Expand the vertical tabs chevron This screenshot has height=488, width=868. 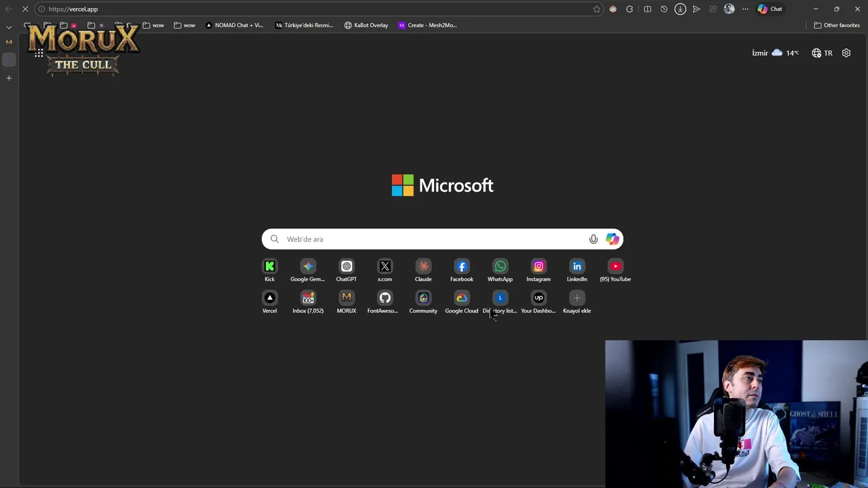9,26
